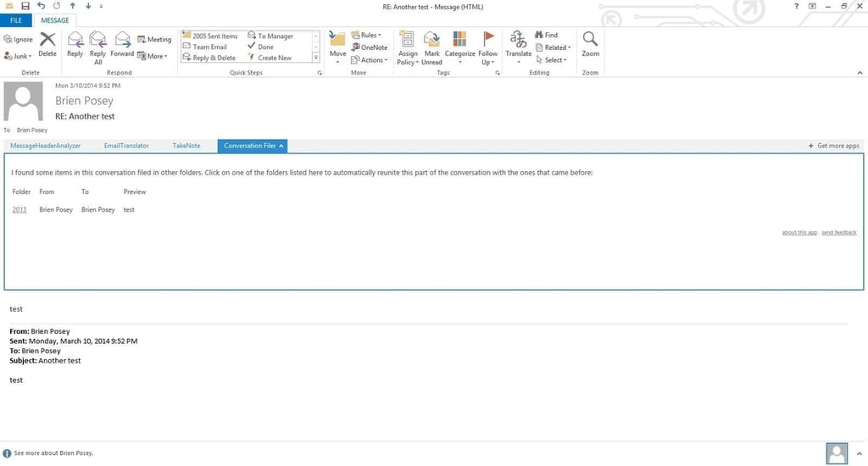868x466 pixels.
Task: Click See more about Brien Posey
Action: (x=53, y=453)
